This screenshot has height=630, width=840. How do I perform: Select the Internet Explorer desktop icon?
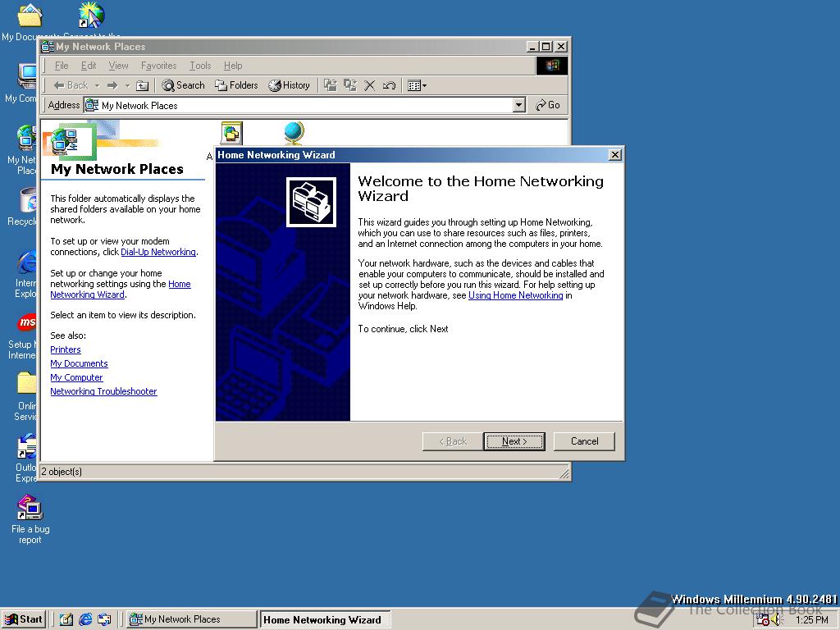coord(25,274)
